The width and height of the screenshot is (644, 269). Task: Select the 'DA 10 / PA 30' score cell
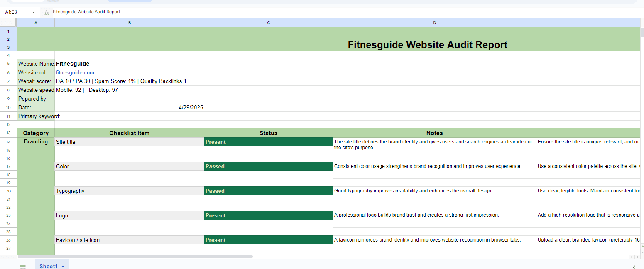coord(129,81)
